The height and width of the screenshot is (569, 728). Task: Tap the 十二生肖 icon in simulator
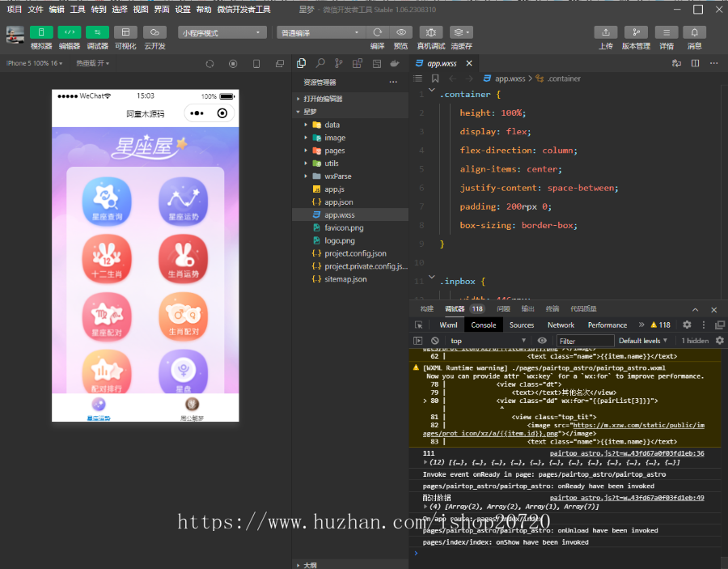[107, 259]
